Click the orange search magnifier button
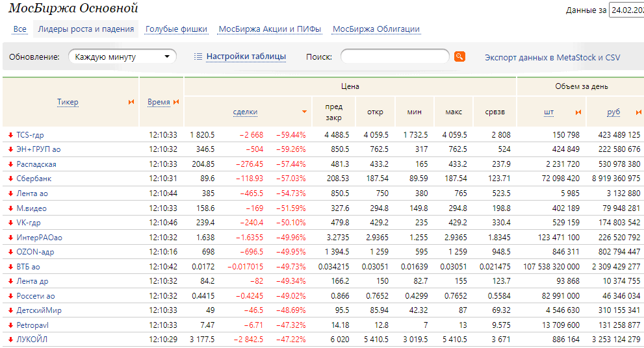This screenshot has height=348, width=644. tap(459, 56)
